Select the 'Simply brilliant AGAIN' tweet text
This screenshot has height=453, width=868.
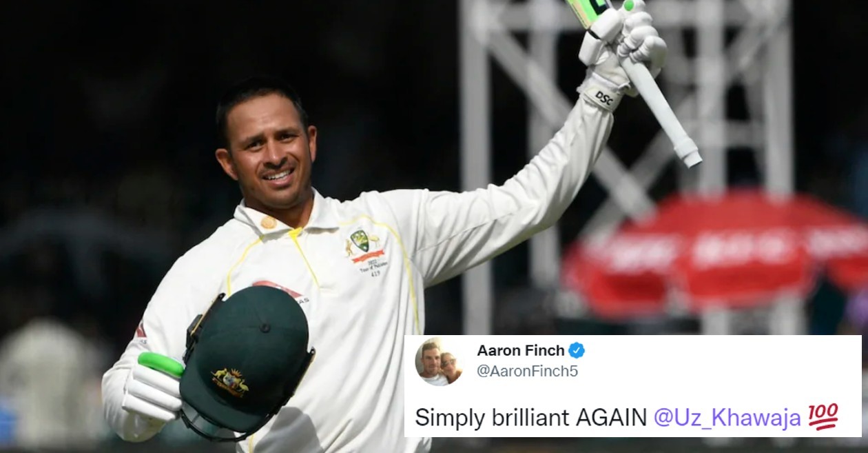530,416
